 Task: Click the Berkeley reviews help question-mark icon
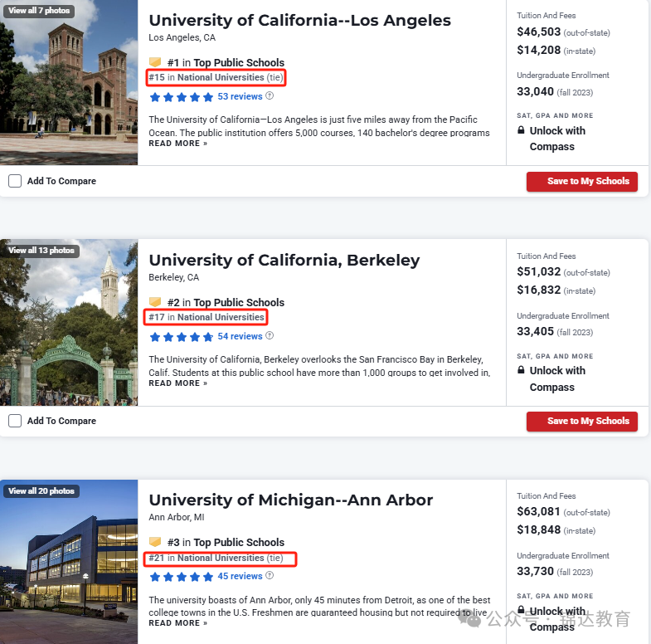pyautogui.click(x=270, y=336)
